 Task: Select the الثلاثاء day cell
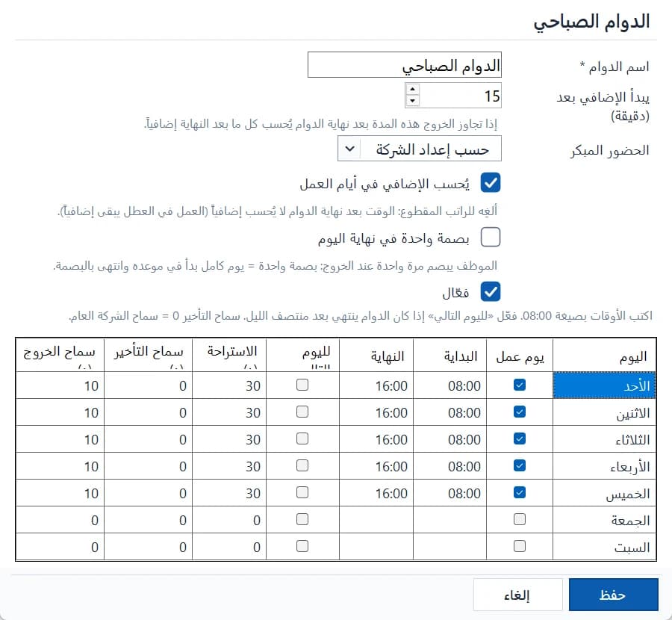[x=604, y=439]
